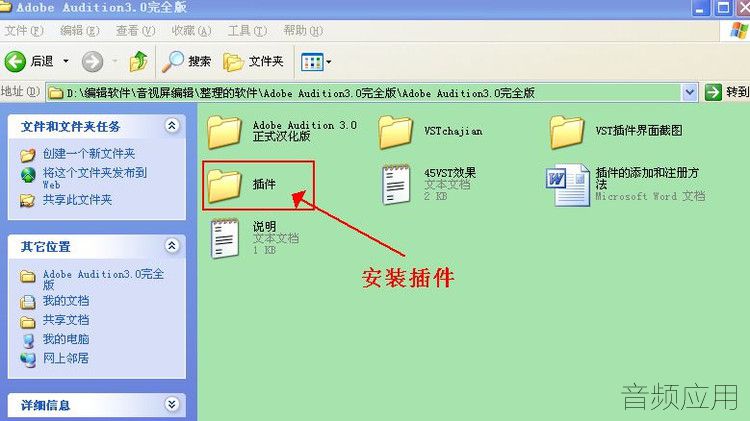Screen dimensions: 750x421
Task: Click the 我的文档 sidebar icon
Action: [x=28, y=302]
